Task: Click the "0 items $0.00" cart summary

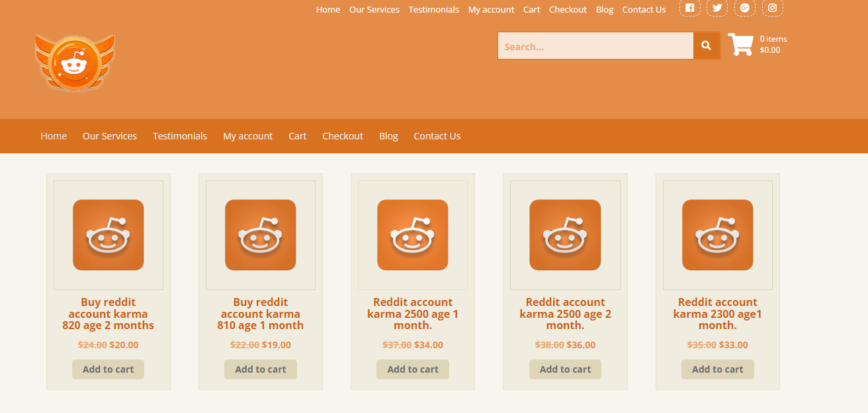Action: (773, 44)
